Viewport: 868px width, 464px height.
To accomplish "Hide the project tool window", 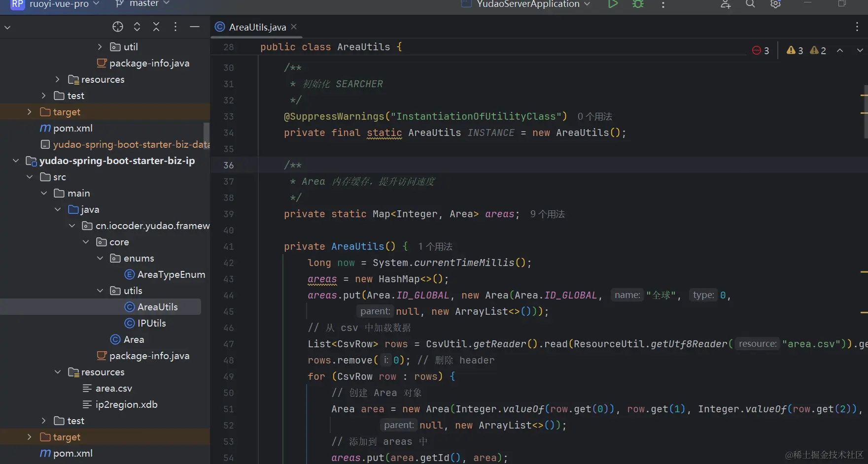I will tap(195, 27).
